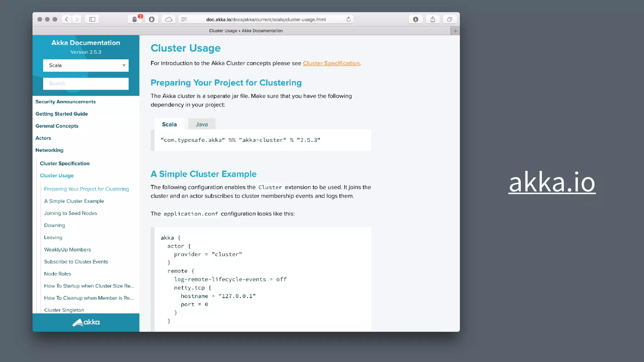644x362 pixels.
Task: Open the akka.io link on slide
Action: (x=552, y=182)
